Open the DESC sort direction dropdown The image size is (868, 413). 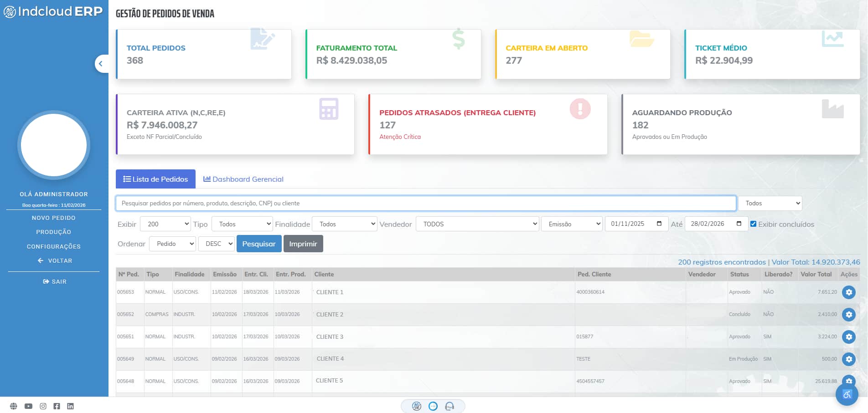(217, 244)
